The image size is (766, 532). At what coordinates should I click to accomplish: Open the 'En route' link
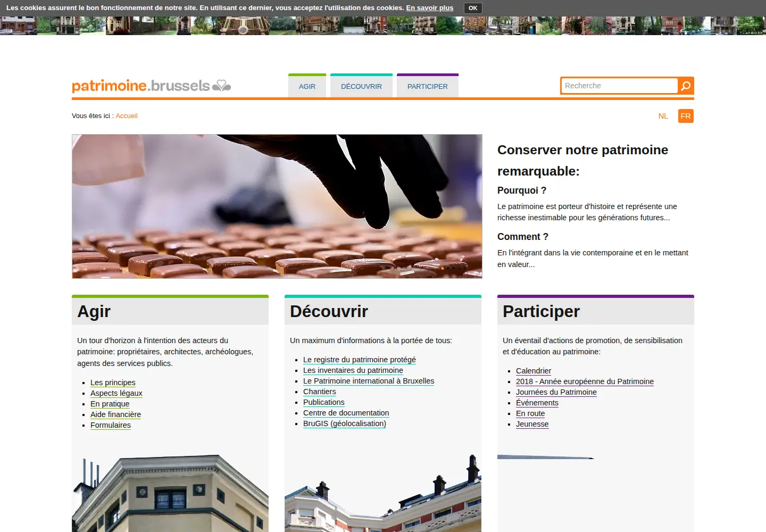(530, 413)
